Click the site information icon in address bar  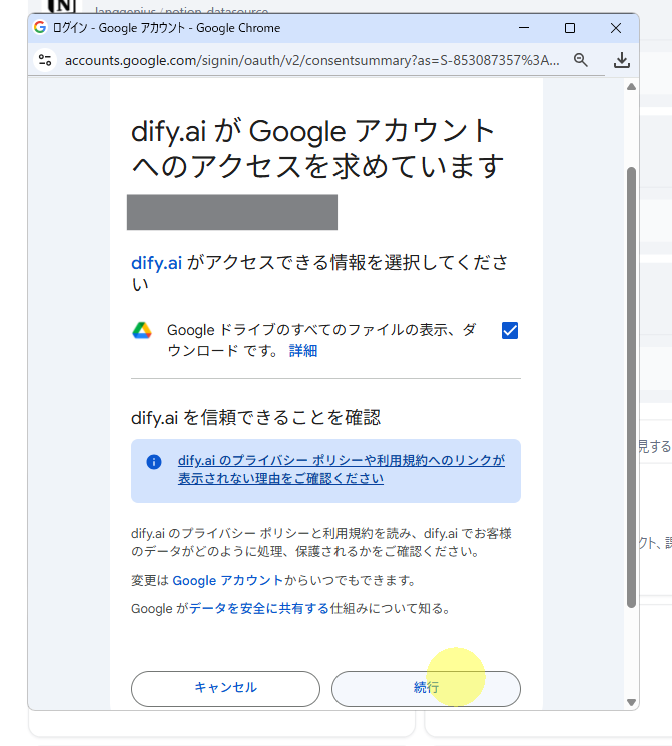(x=45, y=60)
